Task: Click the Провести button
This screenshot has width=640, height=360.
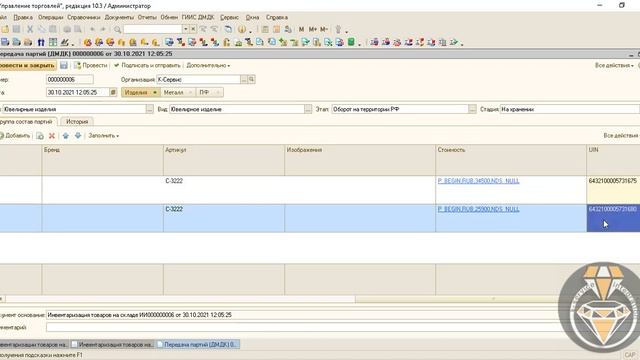Action: click(91, 65)
